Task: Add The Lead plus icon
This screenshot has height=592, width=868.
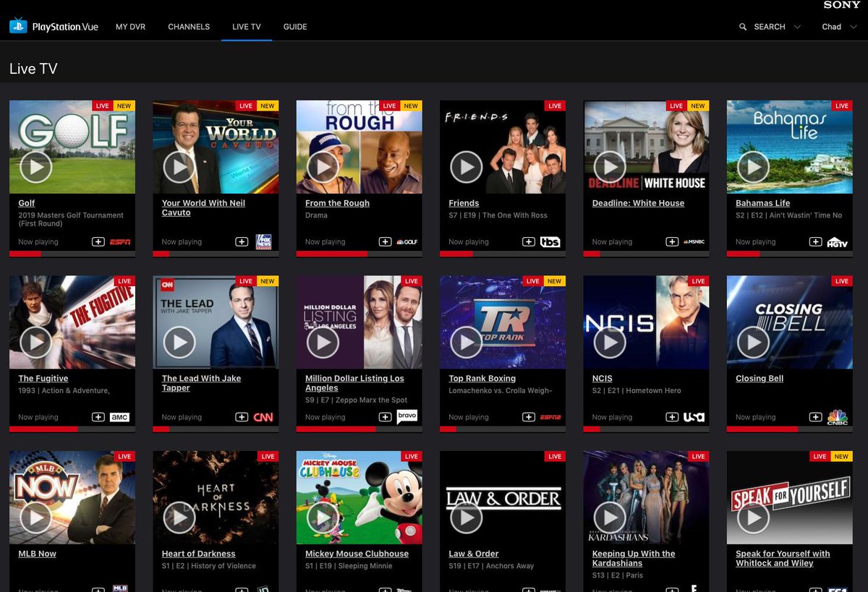Action: click(242, 417)
